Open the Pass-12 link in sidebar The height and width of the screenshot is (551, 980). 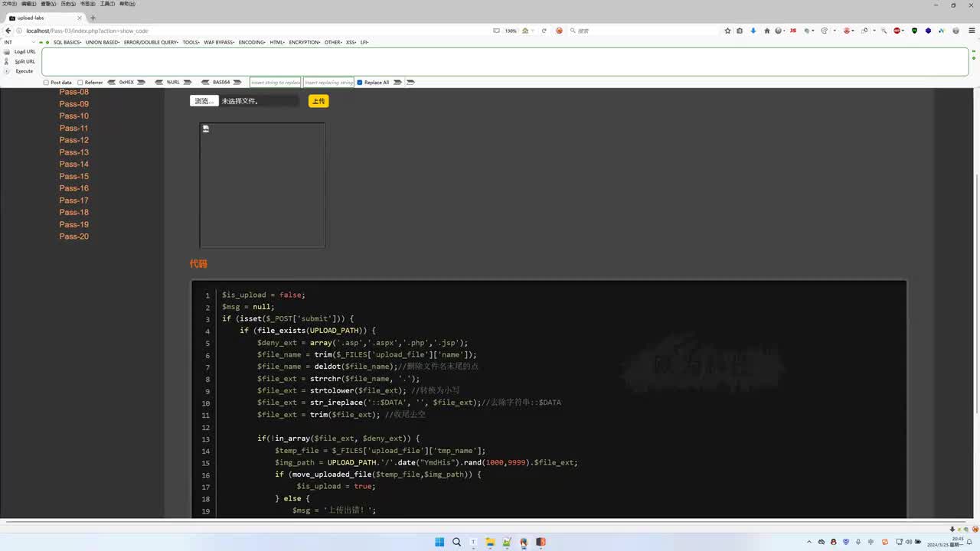tap(74, 140)
